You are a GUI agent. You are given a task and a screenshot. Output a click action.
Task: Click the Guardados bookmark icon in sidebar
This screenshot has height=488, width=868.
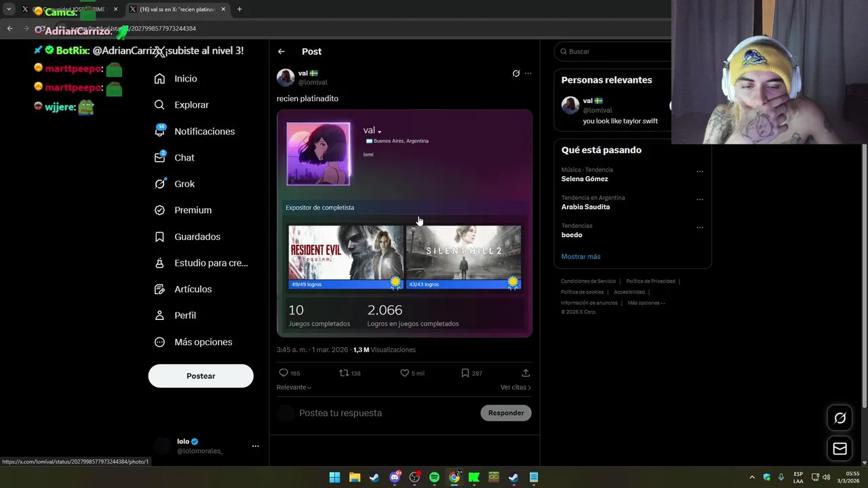pos(159,237)
